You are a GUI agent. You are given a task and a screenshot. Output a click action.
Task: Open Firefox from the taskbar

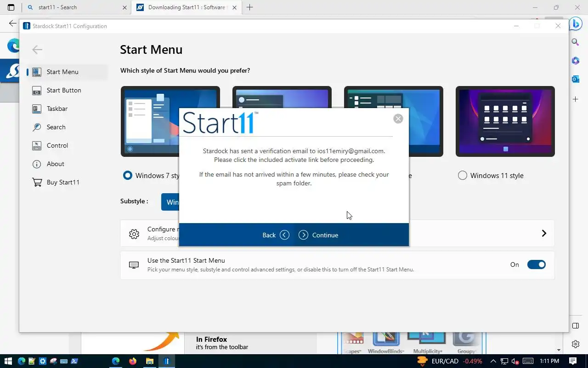pos(133,361)
